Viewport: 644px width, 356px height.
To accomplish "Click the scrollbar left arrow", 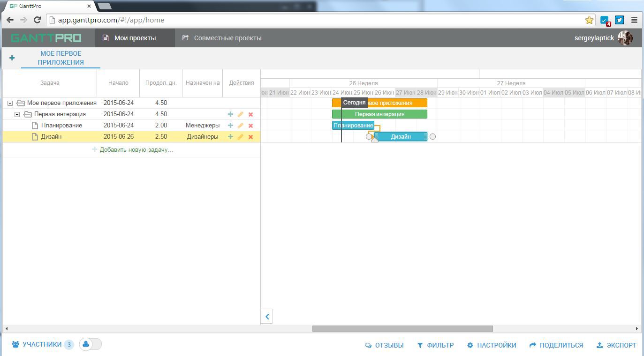I will coord(6,329).
